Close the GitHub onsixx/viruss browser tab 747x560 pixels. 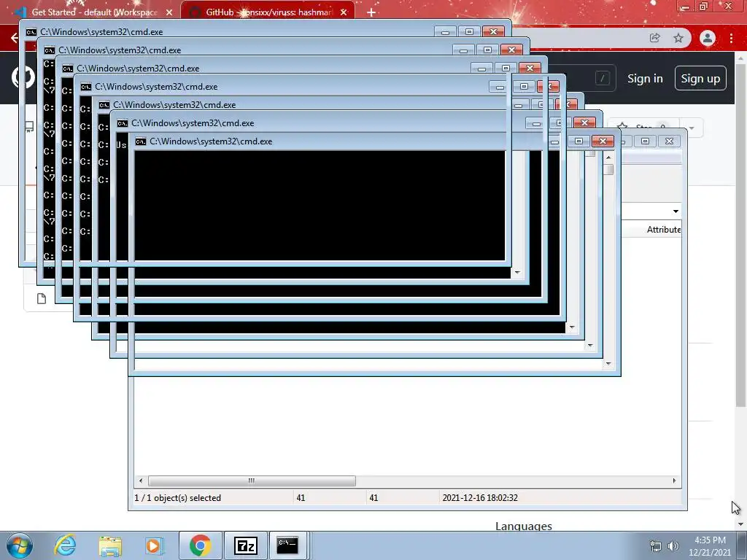pyautogui.click(x=344, y=12)
